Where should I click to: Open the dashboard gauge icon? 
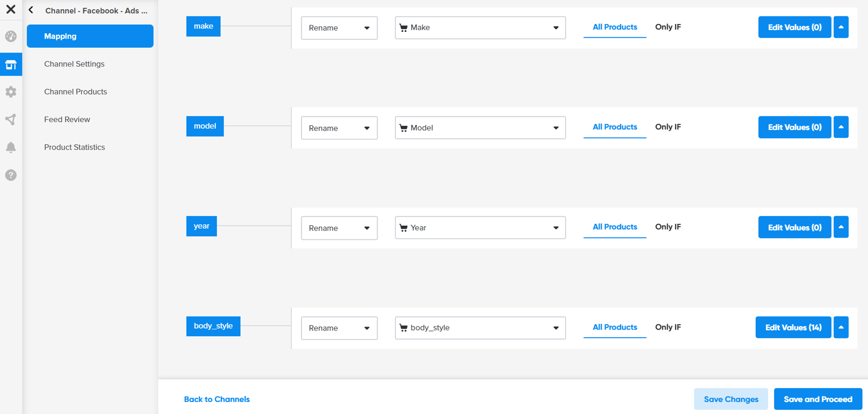[11, 36]
